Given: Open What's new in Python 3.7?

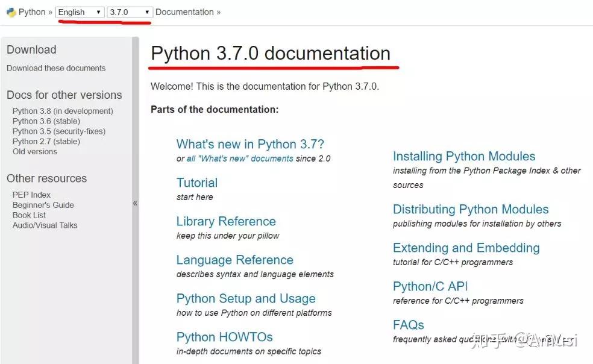Looking at the screenshot, I should pyautogui.click(x=250, y=144).
